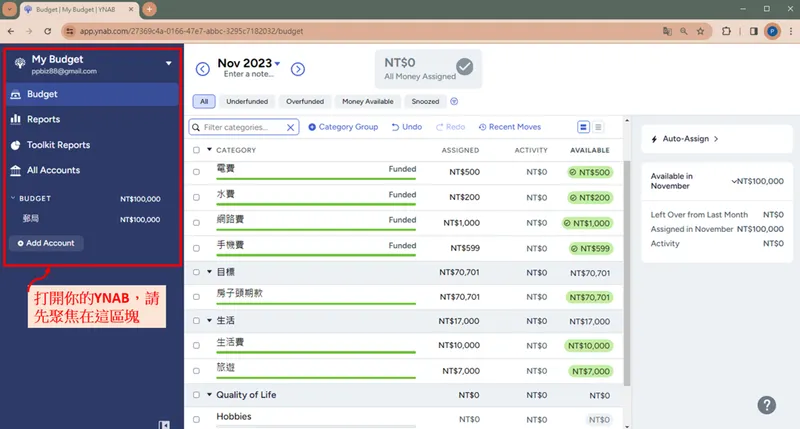Collapse the sidebar with bottom icon
Screen dimensions: 800x429
(x=164, y=424)
